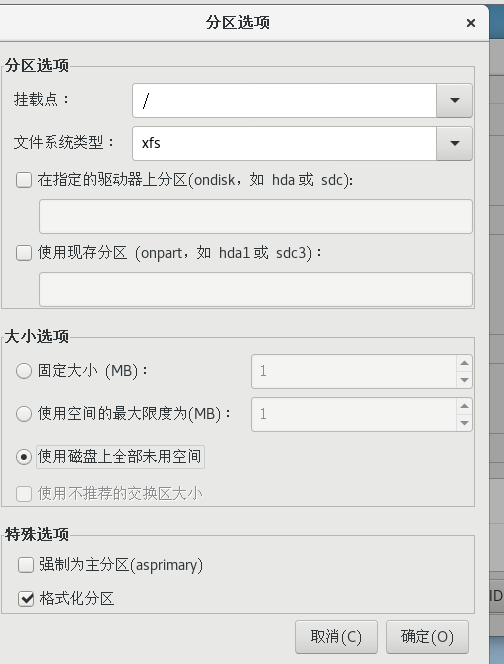This screenshot has width=504, height=664.
Task: Click the 取消(C) cancel button
Action: [336, 637]
